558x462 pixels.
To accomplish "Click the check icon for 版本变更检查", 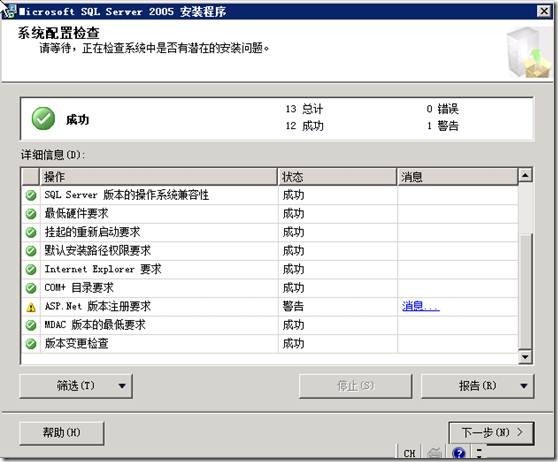I will point(31,343).
